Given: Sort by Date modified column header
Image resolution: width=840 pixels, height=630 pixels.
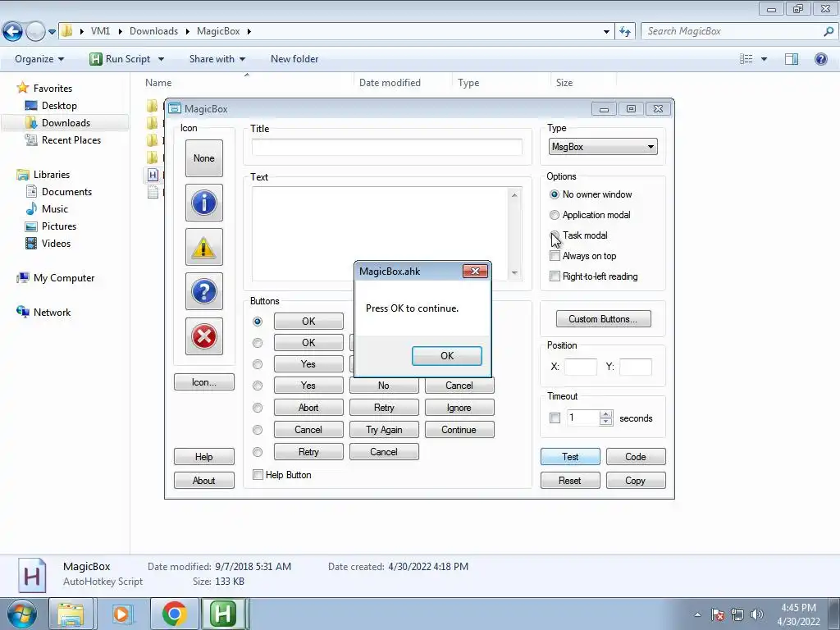Looking at the screenshot, I should (x=390, y=83).
